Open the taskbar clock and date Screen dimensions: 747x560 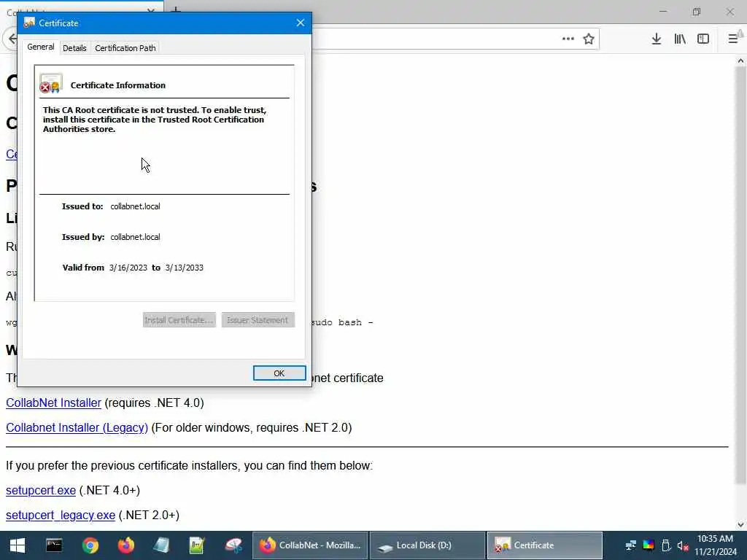[x=715, y=545]
